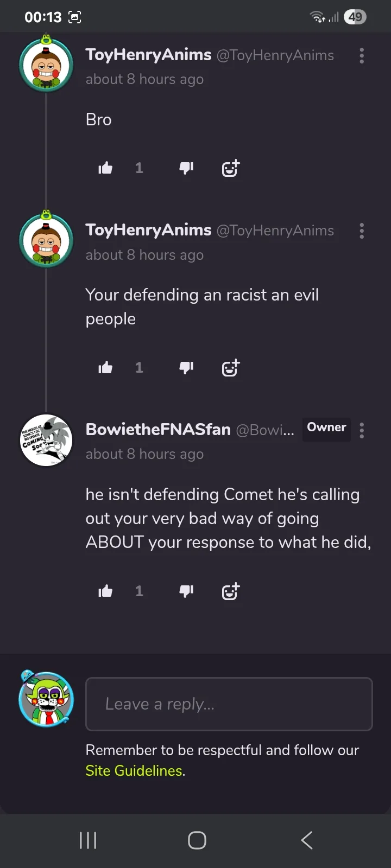Open Android recent apps button

[x=88, y=840]
